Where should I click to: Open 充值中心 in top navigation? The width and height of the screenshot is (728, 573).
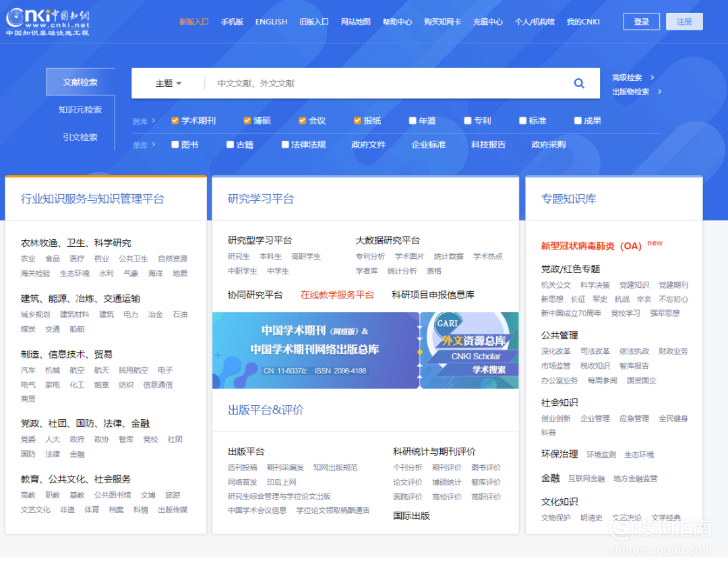pyautogui.click(x=488, y=22)
